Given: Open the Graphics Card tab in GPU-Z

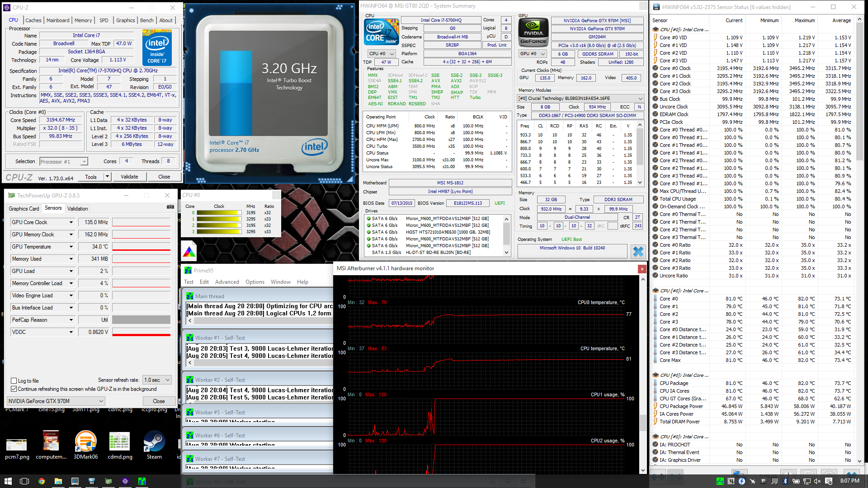Looking at the screenshot, I should click(24, 209).
